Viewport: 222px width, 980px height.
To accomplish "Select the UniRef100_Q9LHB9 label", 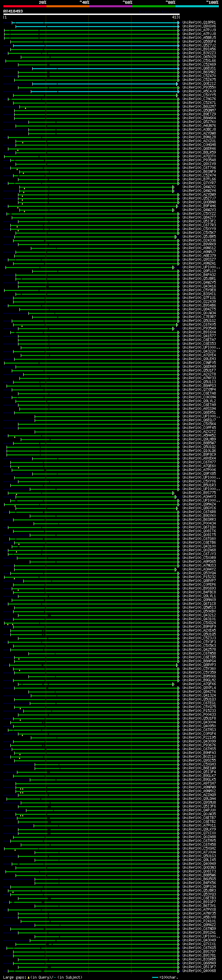I will coord(199,439).
